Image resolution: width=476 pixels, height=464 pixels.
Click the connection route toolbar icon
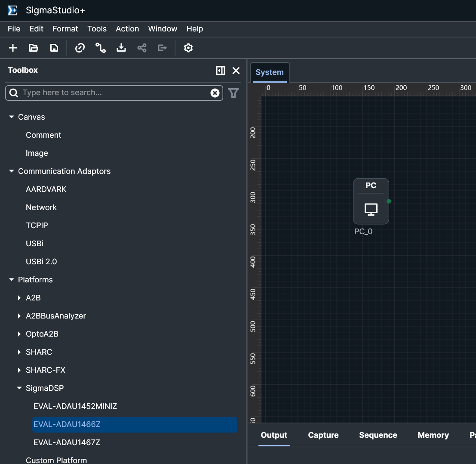click(x=101, y=48)
